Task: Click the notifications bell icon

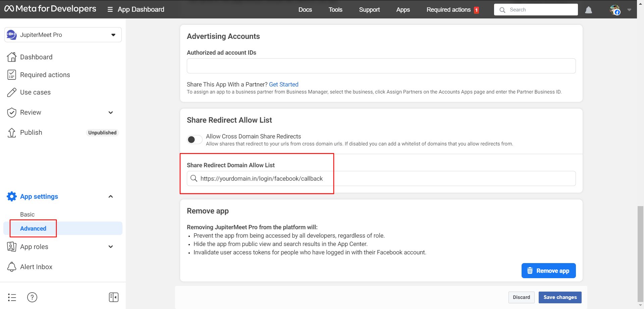Action: pos(588,10)
